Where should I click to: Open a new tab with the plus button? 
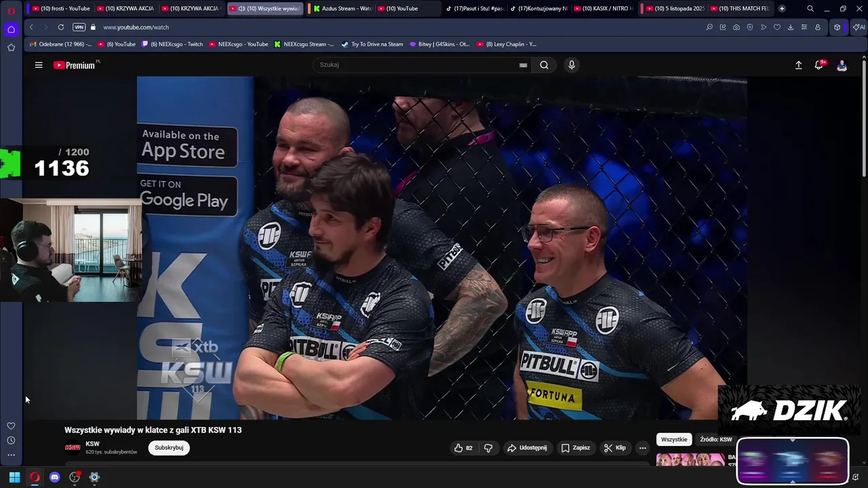(782, 9)
